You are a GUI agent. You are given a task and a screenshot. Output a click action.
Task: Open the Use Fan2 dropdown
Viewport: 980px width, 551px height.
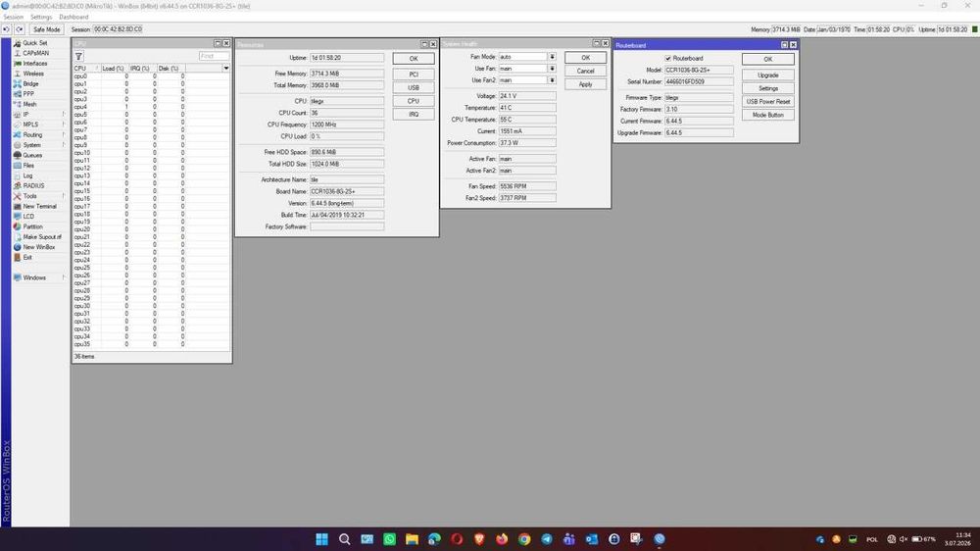pyautogui.click(x=552, y=80)
